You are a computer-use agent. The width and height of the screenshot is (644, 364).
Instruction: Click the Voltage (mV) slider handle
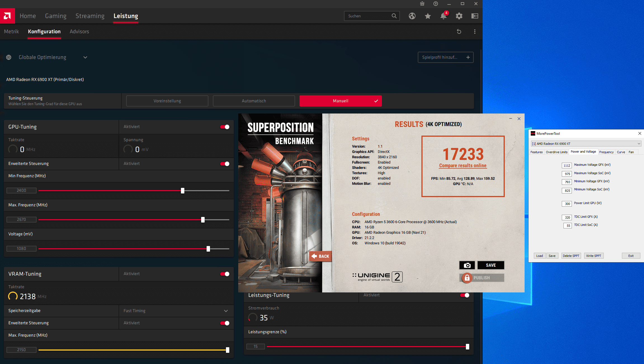point(208,249)
